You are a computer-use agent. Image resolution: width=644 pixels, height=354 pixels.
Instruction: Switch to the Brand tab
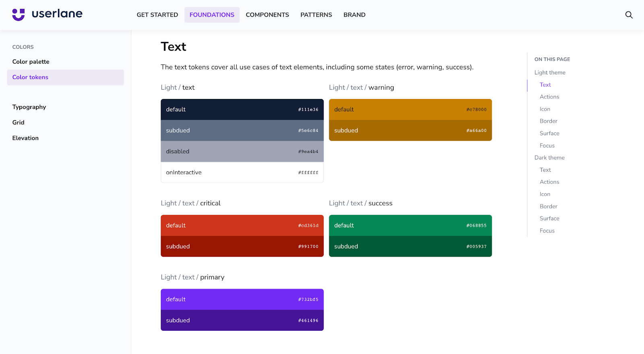354,15
